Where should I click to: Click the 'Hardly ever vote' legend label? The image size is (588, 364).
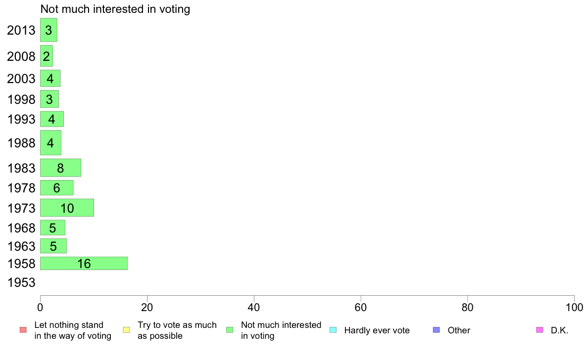coord(377,330)
